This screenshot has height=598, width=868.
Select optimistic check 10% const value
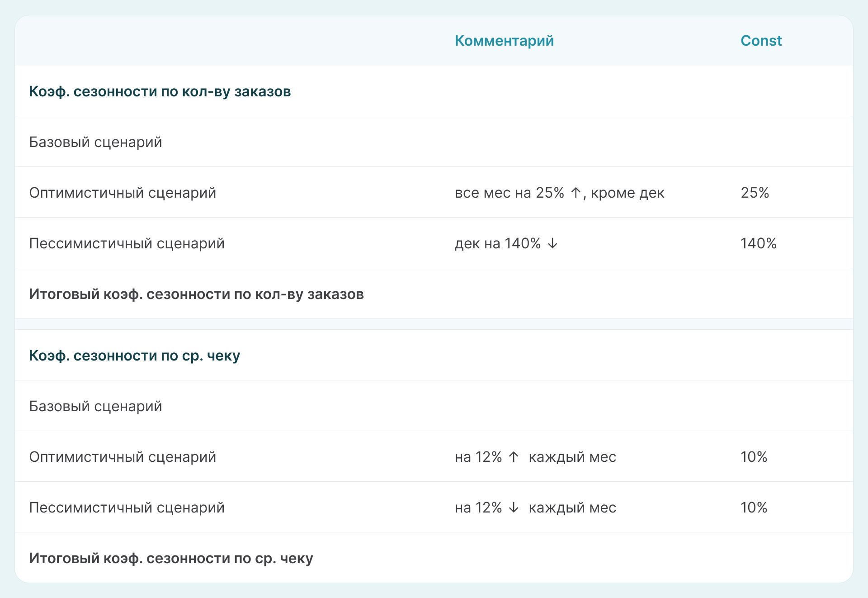(x=754, y=457)
